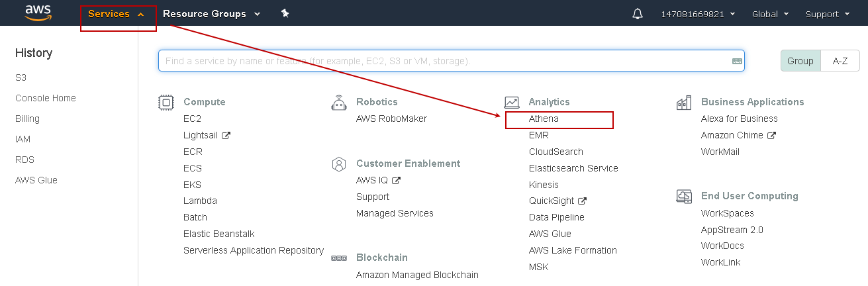Expand the Resource Groups dropdown
This screenshot has width=868, height=286.
211,14
